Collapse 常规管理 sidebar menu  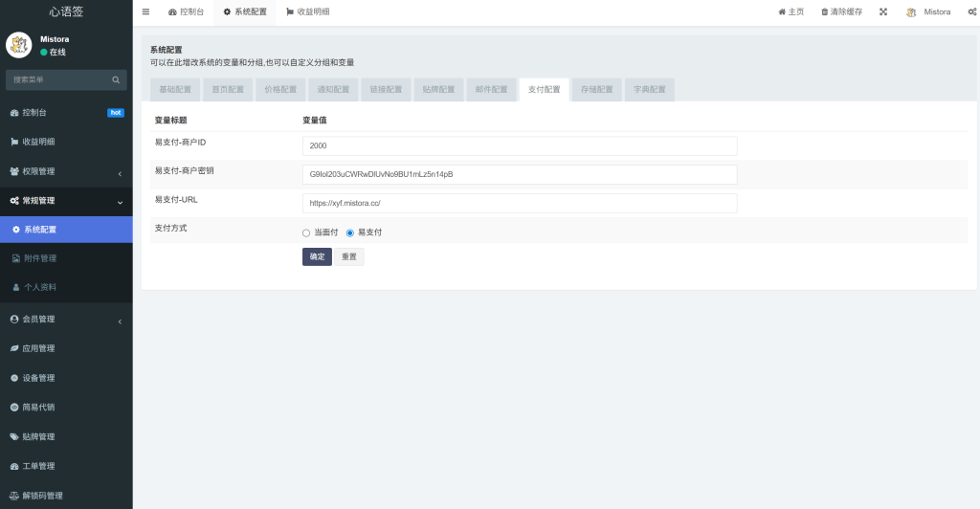click(x=66, y=201)
